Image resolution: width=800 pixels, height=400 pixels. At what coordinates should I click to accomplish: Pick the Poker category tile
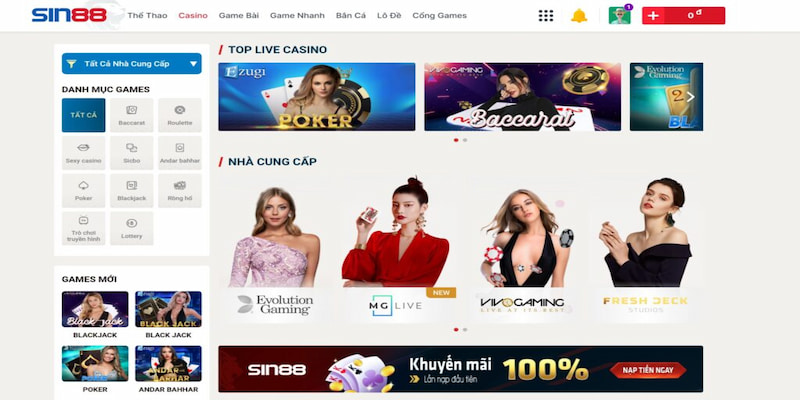point(84,191)
